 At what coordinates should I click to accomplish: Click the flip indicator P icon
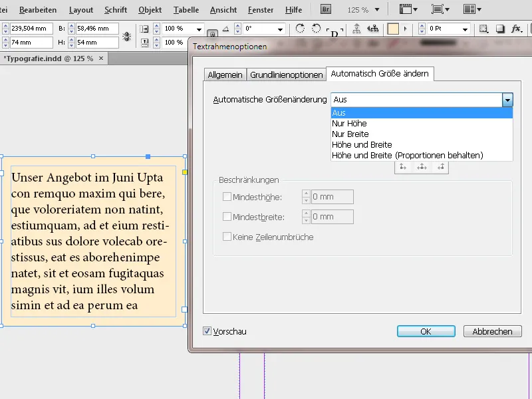(x=334, y=33)
